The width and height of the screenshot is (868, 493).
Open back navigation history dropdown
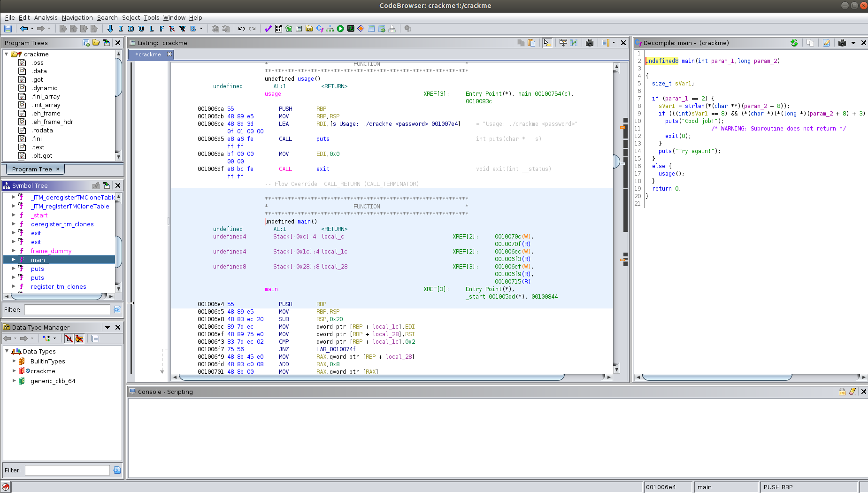click(32, 29)
